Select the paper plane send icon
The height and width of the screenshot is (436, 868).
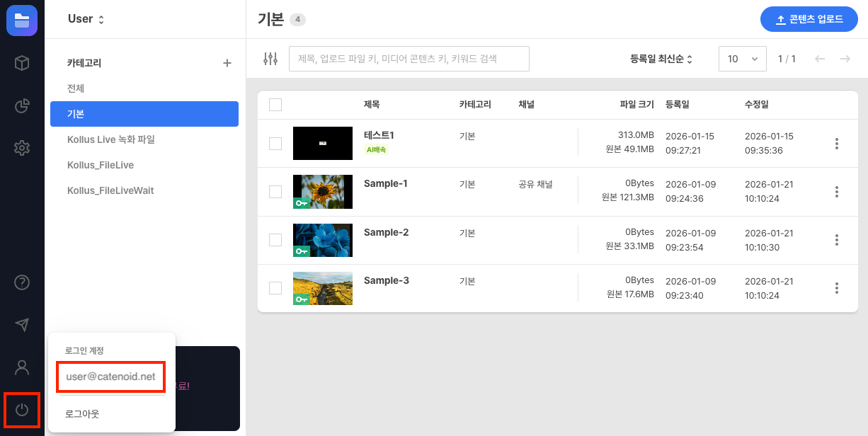[x=21, y=325]
